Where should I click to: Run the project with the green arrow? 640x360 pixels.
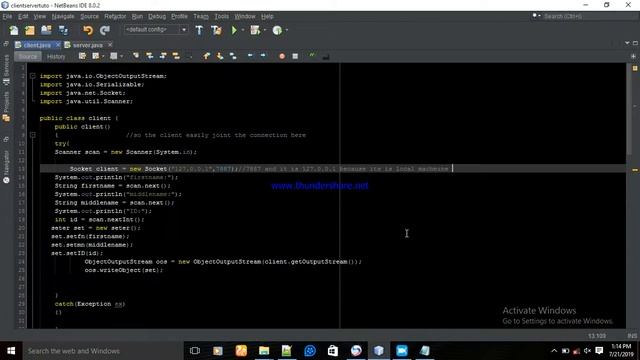[x=234, y=30]
